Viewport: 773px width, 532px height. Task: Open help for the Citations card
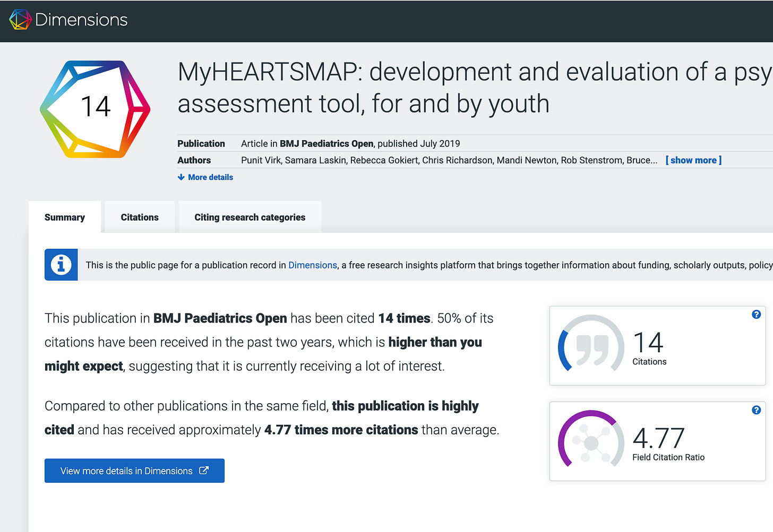757,315
